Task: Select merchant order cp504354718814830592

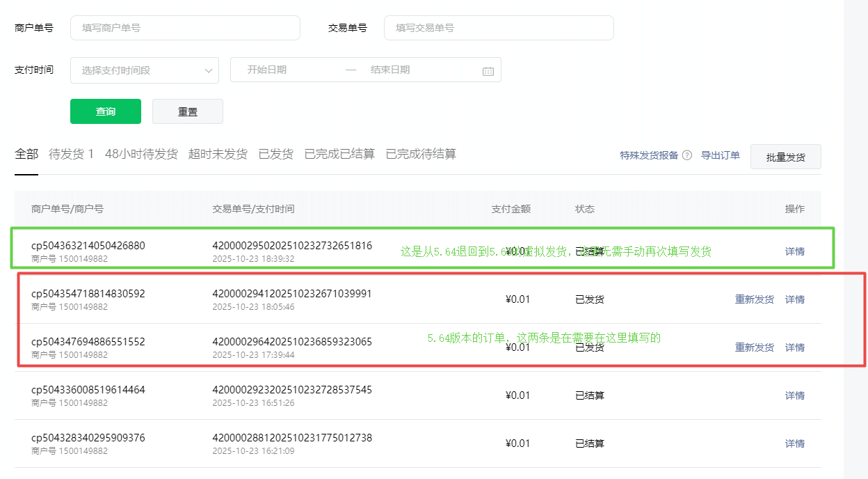Action: pos(88,294)
